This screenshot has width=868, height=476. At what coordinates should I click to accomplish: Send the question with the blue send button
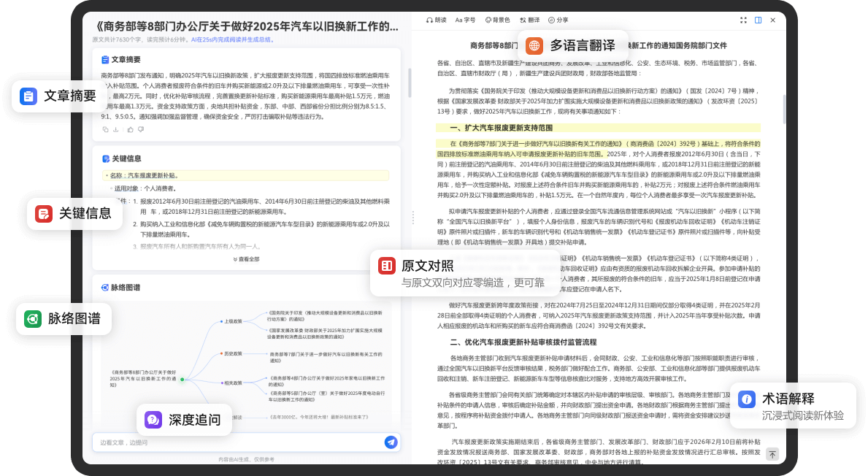(391, 442)
